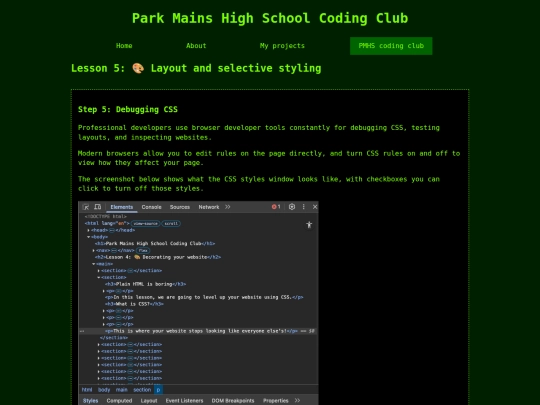Viewport: 540px width, 405px height.
Task: Show more panes after Properties tab
Action: (x=297, y=401)
